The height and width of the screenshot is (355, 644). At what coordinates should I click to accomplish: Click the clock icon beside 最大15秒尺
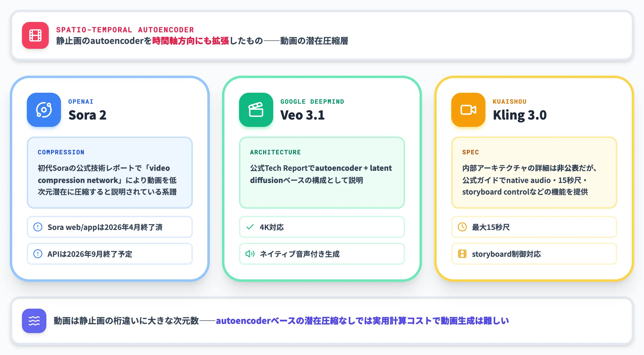click(x=462, y=227)
